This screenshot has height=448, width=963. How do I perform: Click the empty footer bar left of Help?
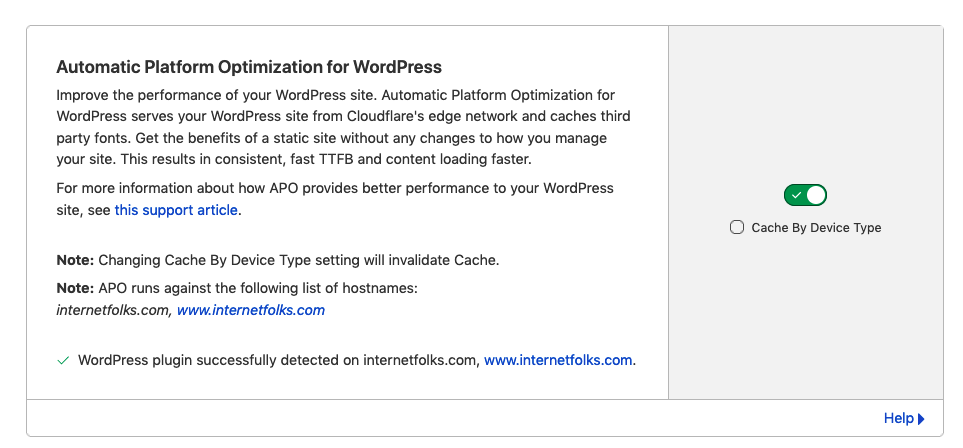click(450, 419)
